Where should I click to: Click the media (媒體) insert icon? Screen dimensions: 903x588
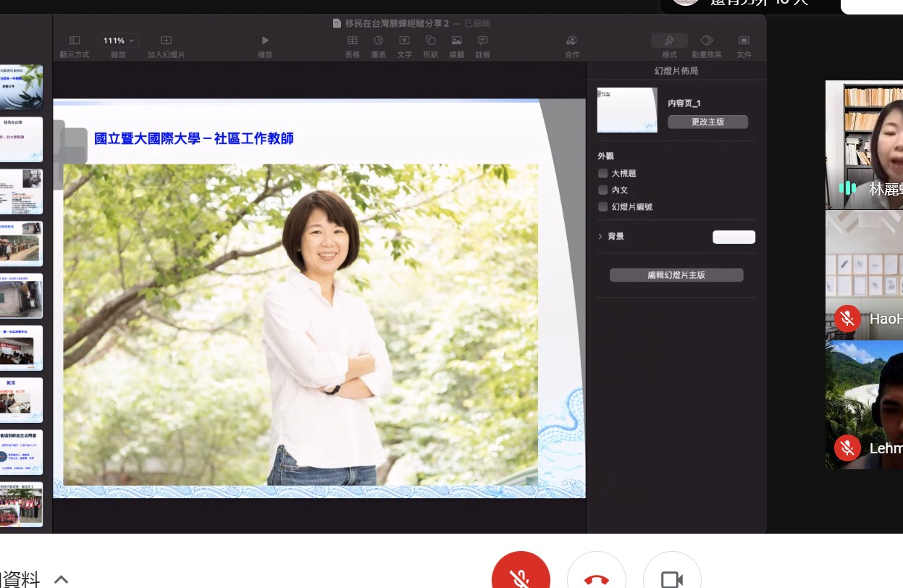(456, 41)
